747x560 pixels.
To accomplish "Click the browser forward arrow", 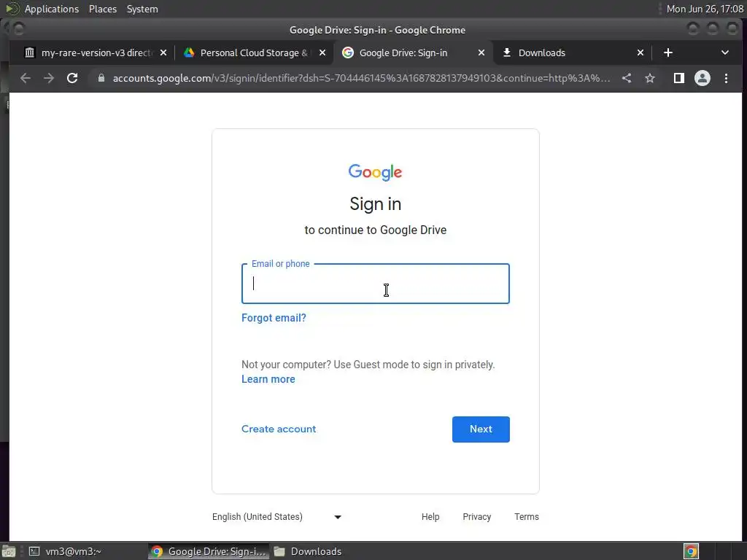I will (49, 78).
